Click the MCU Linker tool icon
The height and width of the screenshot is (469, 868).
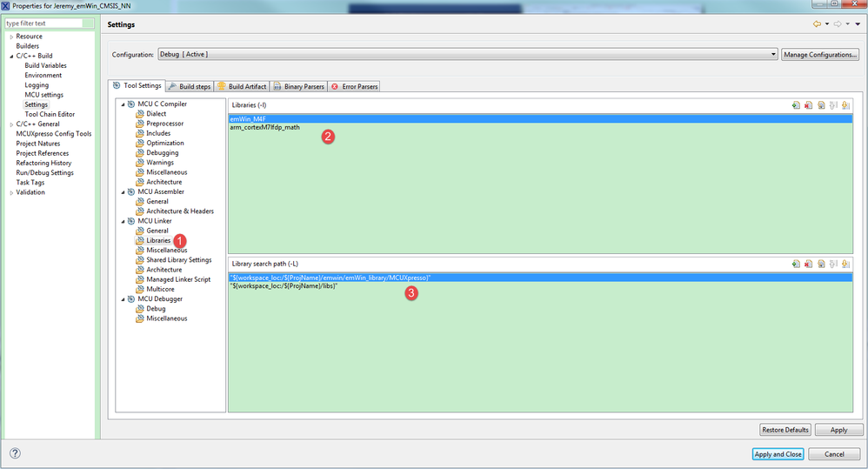pos(131,221)
